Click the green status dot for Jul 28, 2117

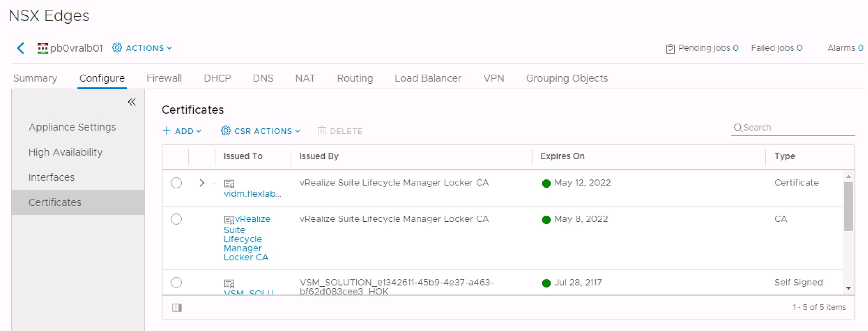pos(546,283)
